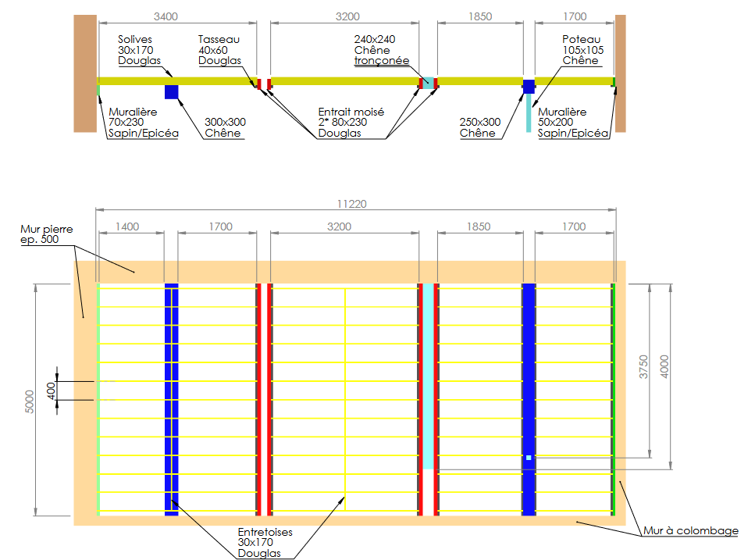Select the blue beam crossed by yellow entretoises
The image size is (755, 560).
click(172, 400)
